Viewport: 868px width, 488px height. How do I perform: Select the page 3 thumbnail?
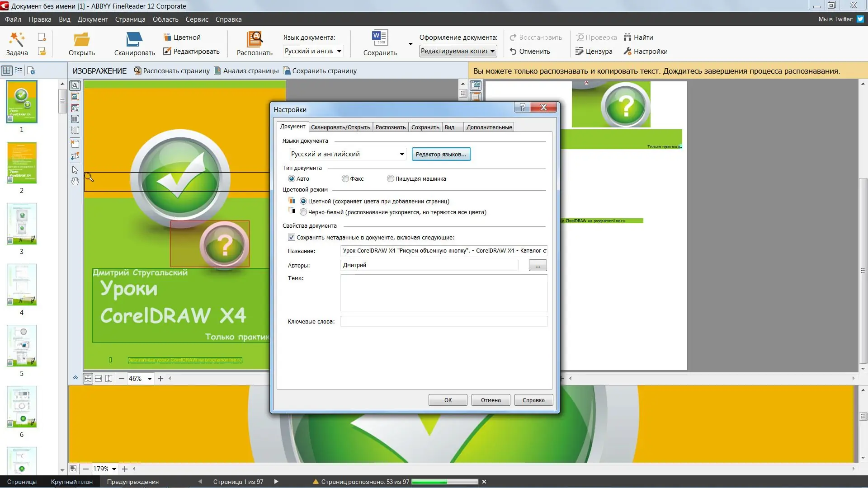coord(22,224)
